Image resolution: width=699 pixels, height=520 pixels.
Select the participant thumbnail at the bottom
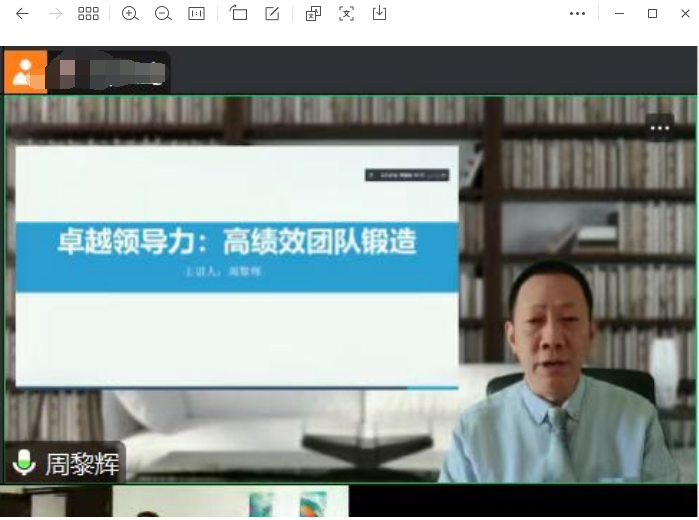(x=230, y=503)
